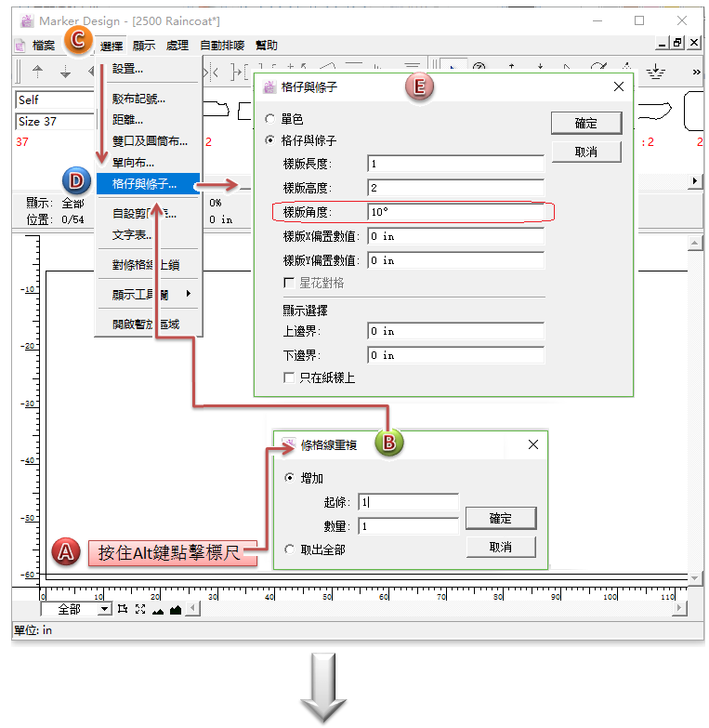Expand the 顯示工具欄 submenu
The height and width of the screenshot is (728, 709).
click(149, 295)
